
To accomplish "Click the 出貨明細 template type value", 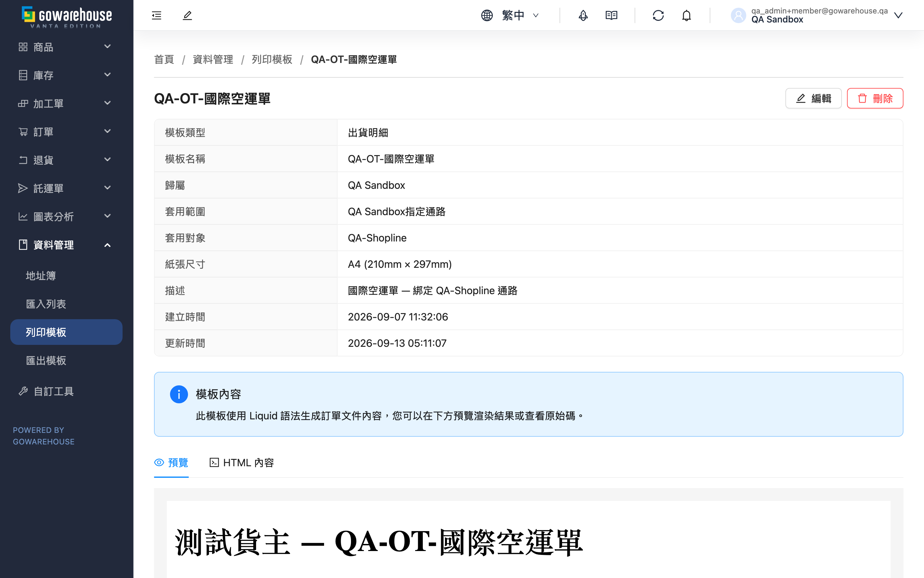I will coord(368,133).
